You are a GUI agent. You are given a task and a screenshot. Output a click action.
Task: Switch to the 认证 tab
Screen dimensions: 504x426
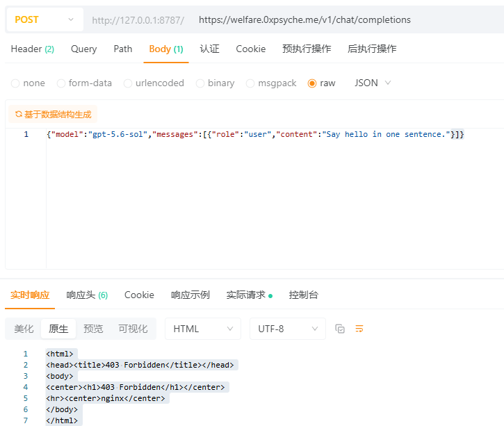point(209,49)
